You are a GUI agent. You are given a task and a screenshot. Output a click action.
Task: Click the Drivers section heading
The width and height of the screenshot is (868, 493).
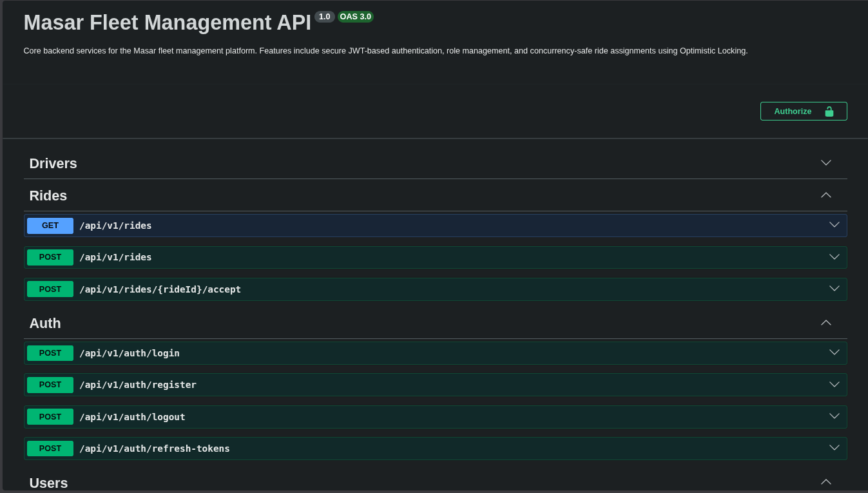(53, 164)
